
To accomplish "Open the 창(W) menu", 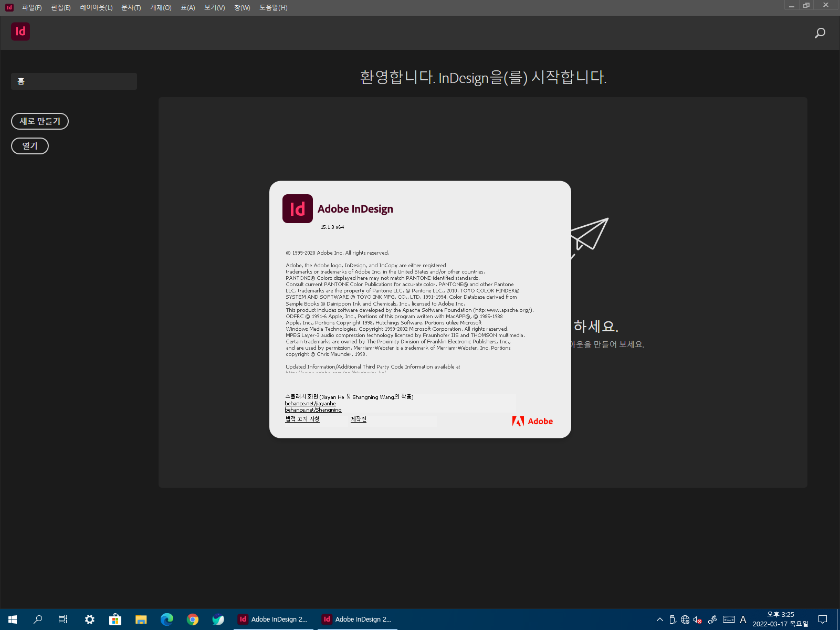I will click(x=242, y=7).
